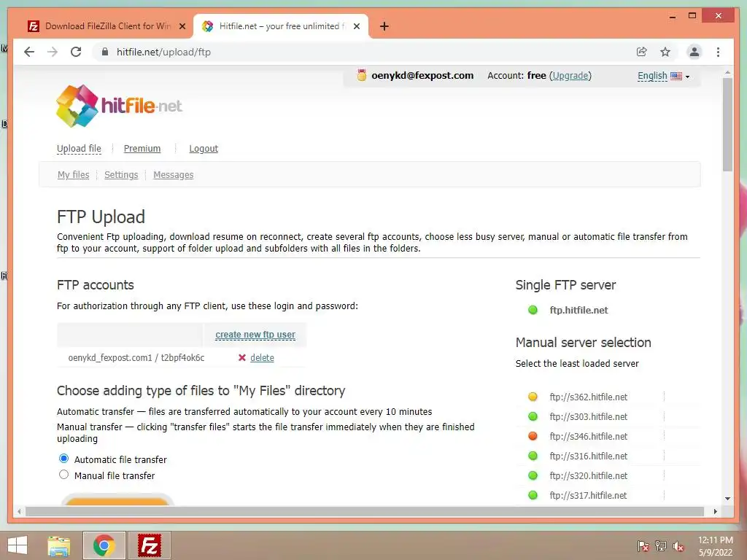Screen dimensions: 747x560
Task: Click the oenykd@fexpost.com account email
Action: pyautogui.click(x=422, y=75)
